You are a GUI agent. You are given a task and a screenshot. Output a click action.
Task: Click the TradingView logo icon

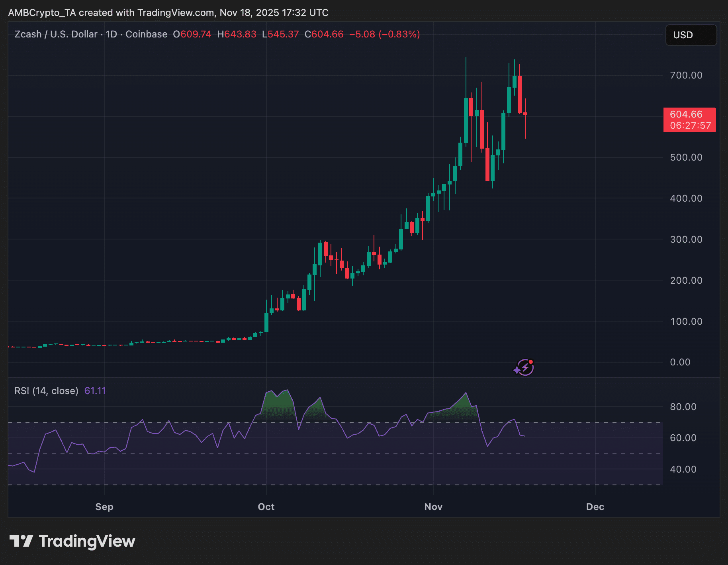click(21, 541)
